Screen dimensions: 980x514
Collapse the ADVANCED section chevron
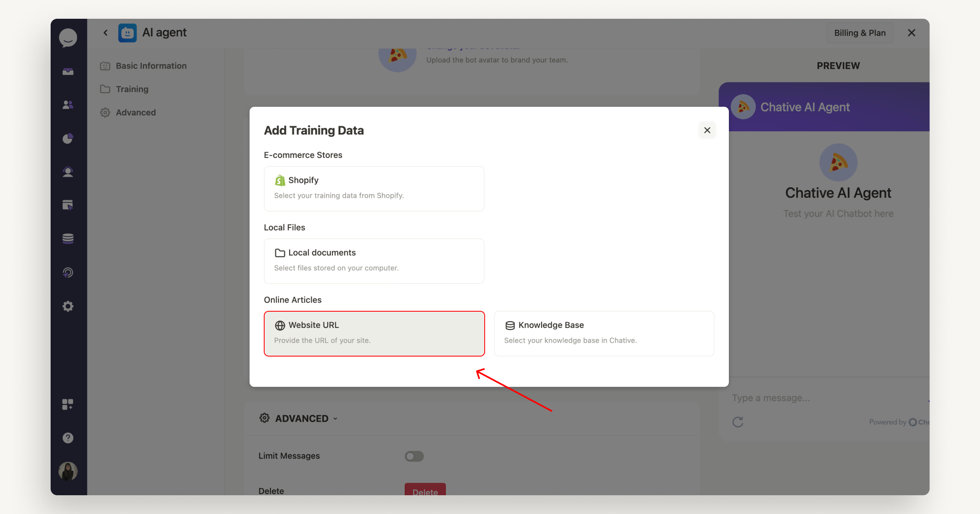point(336,418)
